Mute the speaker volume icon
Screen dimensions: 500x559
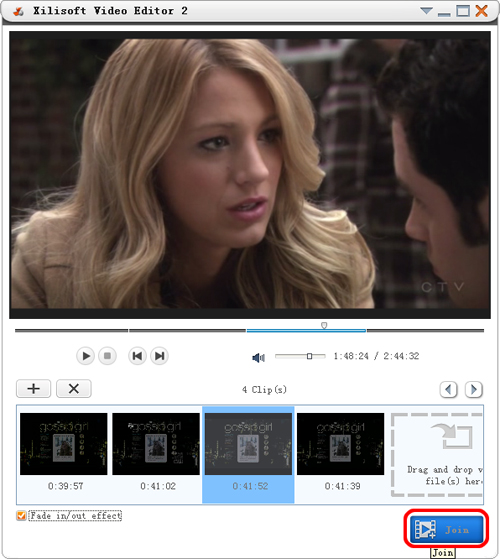(258, 357)
